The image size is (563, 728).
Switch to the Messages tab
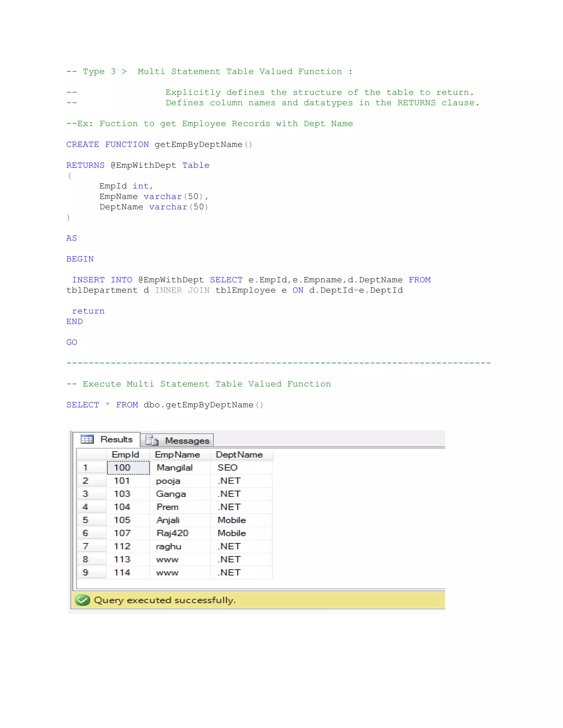point(177,441)
